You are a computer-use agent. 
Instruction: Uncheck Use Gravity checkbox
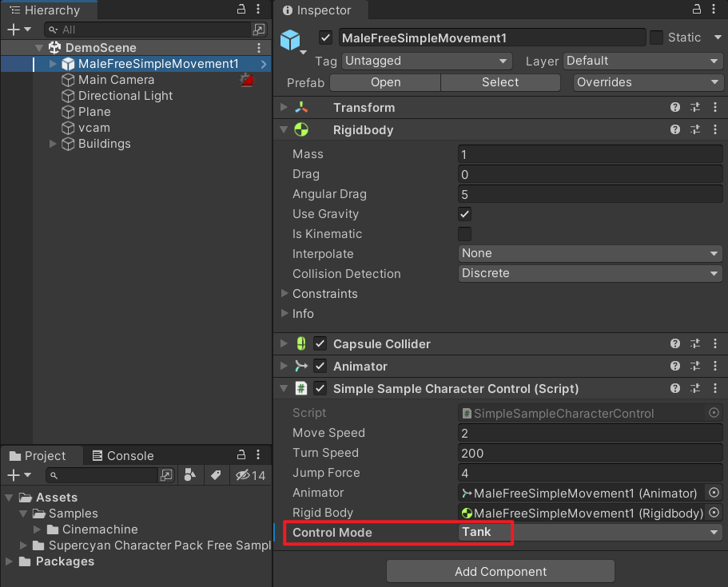tap(465, 214)
